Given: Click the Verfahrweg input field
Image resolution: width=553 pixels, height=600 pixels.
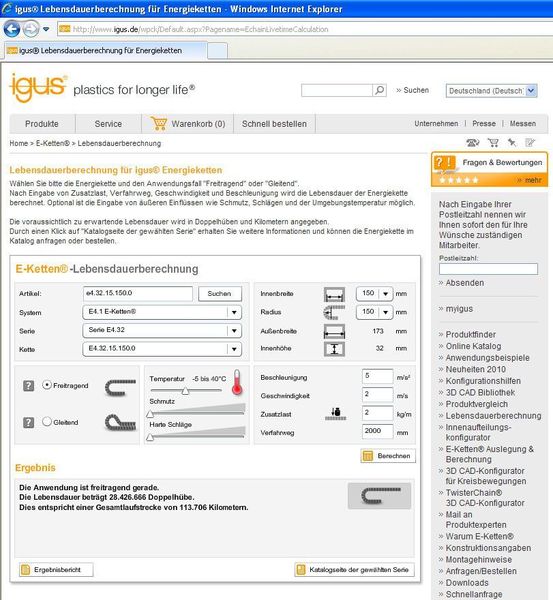Looking at the screenshot, I should 377,431.
